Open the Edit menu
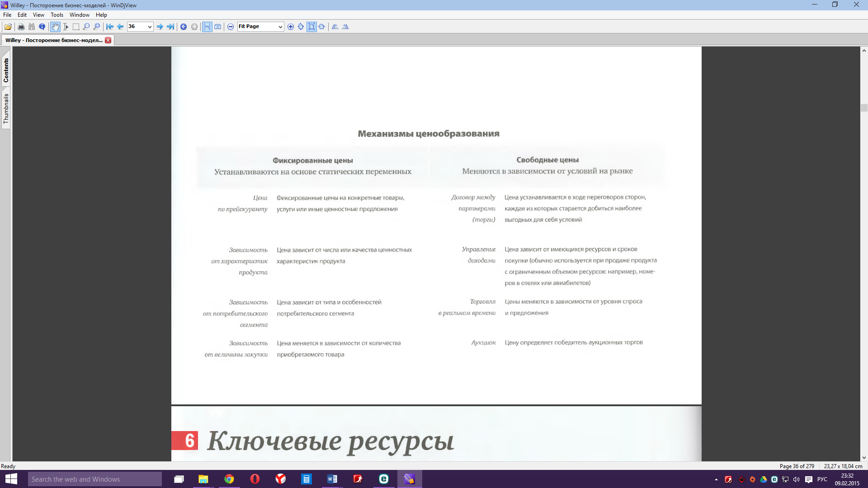The height and width of the screenshot is (488, 868). (22, 15)
